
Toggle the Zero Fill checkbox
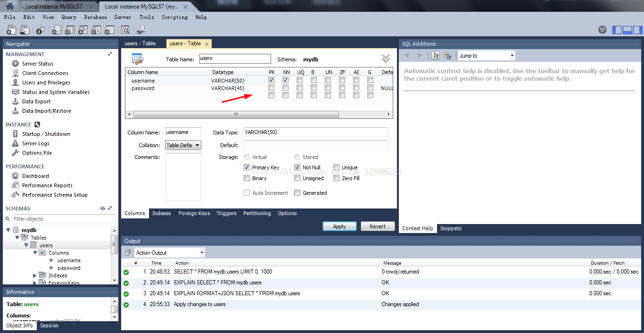pos(337,178)
